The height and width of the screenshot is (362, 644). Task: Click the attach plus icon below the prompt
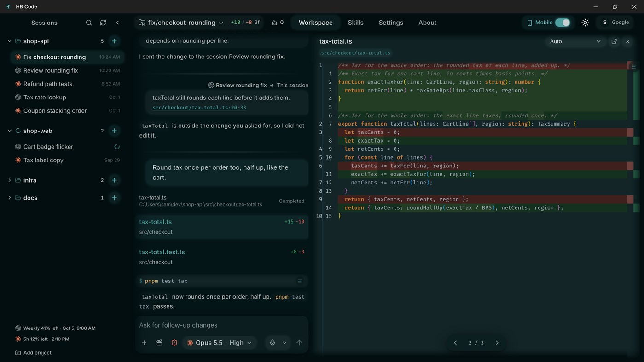coord(144,343)
